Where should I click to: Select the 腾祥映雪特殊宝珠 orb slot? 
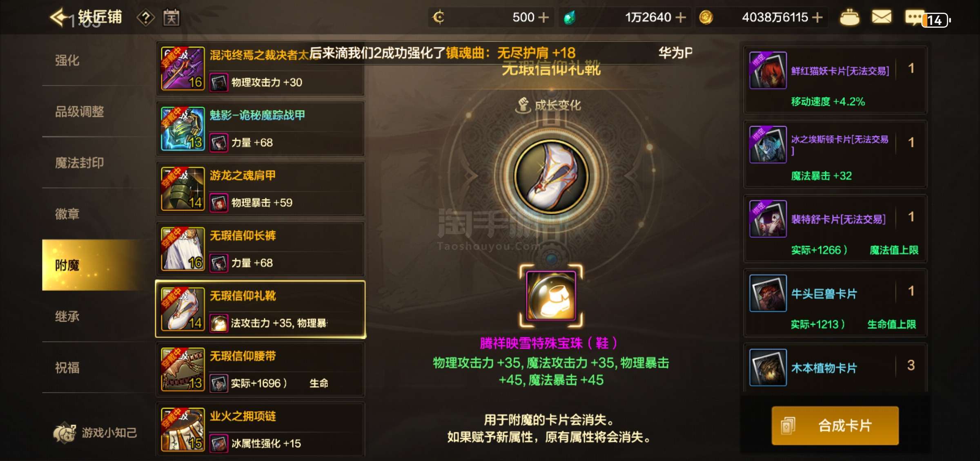coord(551,295)
